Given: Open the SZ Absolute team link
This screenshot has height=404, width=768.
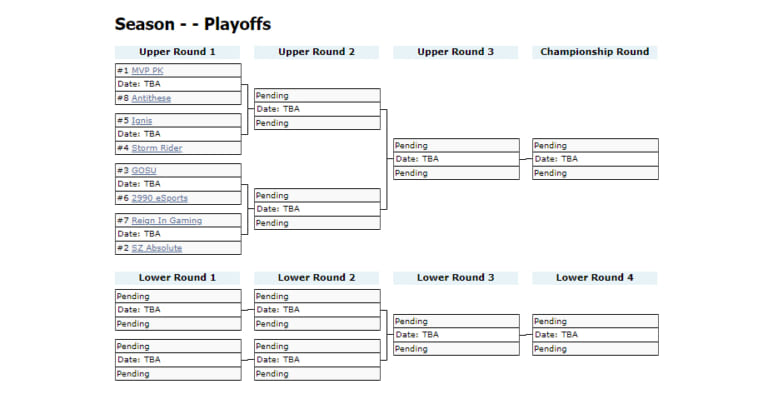Looking at the screenshot, I should (157, 248).
